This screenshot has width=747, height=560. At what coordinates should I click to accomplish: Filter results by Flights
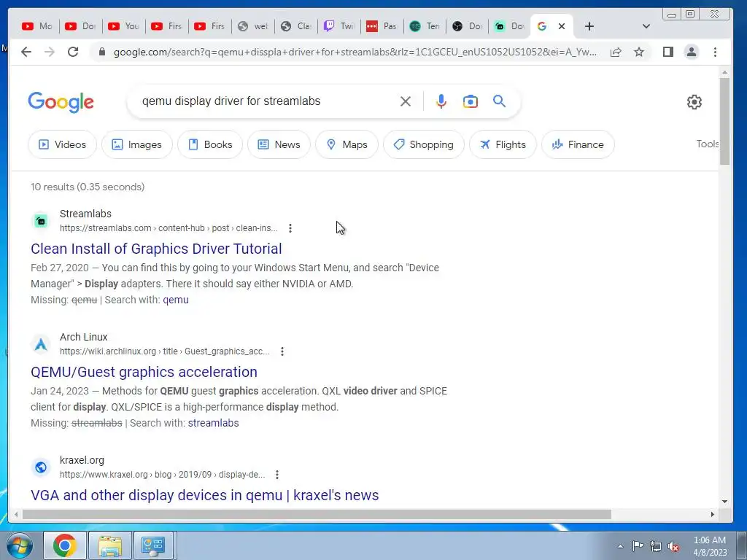click(503, 144)
